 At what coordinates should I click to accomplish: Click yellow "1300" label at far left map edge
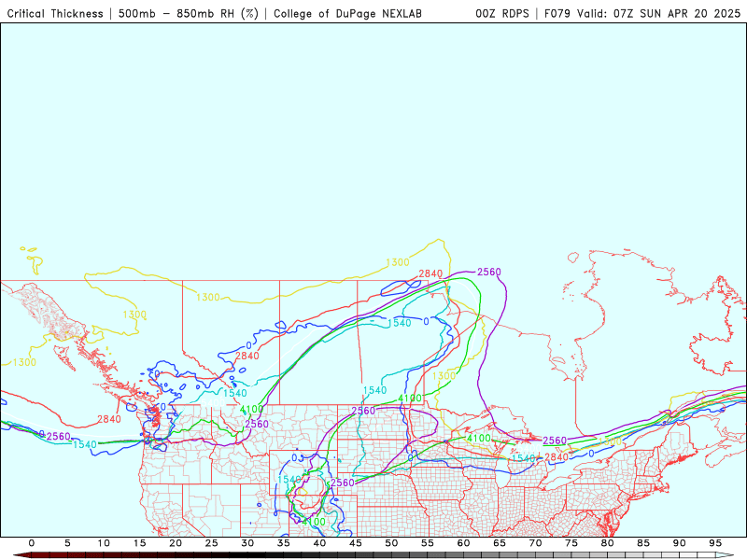click(x=24, y=362)
